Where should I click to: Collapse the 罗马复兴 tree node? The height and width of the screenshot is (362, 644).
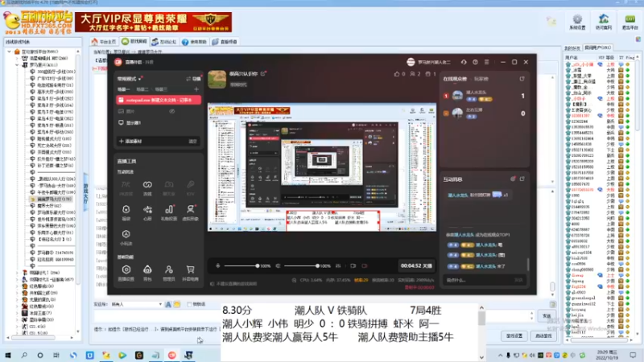(x=17, y=65)
